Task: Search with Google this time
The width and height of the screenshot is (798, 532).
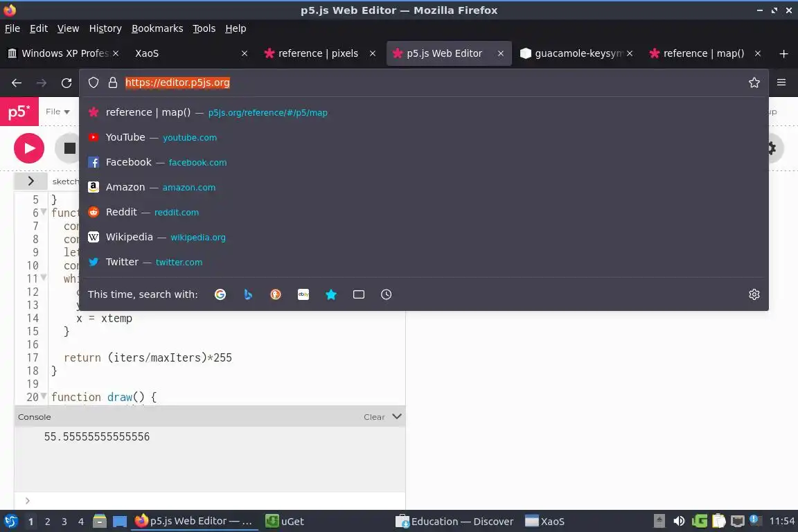Action: pos(220,294)
